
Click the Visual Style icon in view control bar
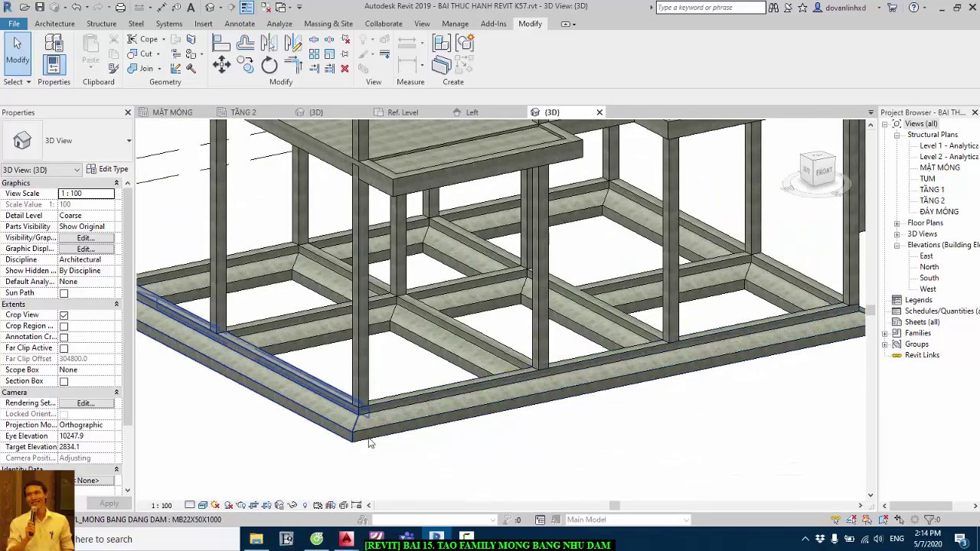point(203,505)
